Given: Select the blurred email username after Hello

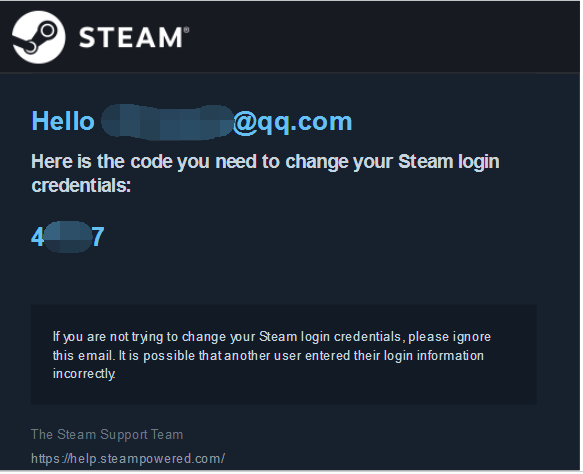Looking at the screenshot, I should (x=167, y=122).
